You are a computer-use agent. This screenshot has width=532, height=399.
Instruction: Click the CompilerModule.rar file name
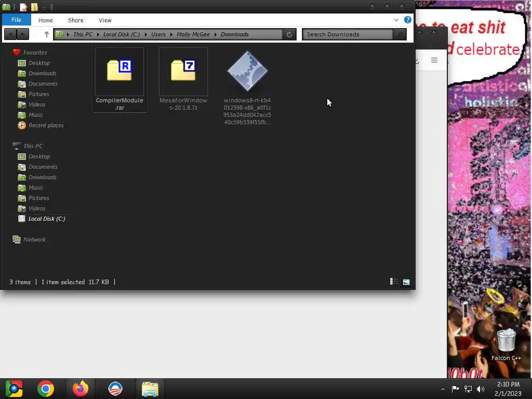point(119,104)
